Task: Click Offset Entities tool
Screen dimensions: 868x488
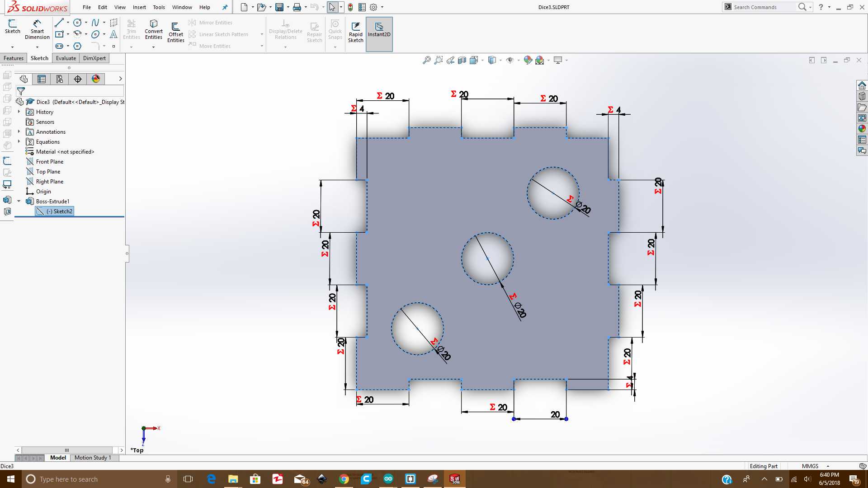Action: pos(175,32)
